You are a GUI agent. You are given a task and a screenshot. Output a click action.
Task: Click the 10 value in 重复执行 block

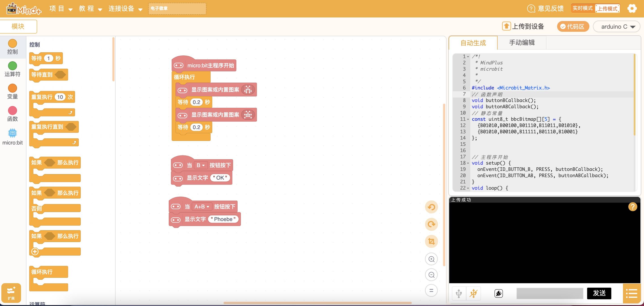coord(60,97)
